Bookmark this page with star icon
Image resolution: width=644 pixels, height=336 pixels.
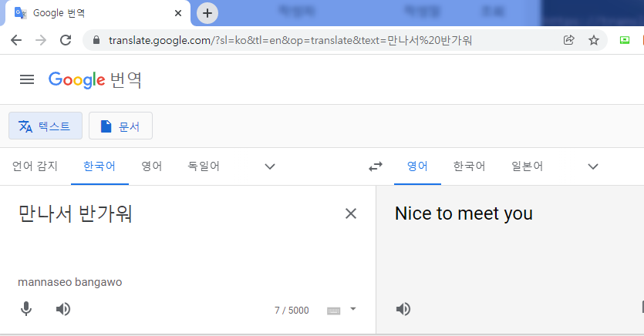coord(593,40)
